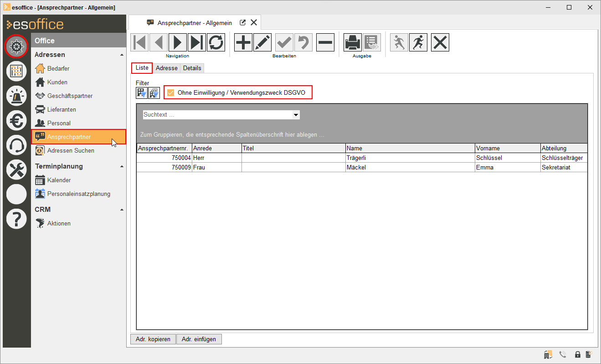Click the padlock status bar icon

click(577, 354)
